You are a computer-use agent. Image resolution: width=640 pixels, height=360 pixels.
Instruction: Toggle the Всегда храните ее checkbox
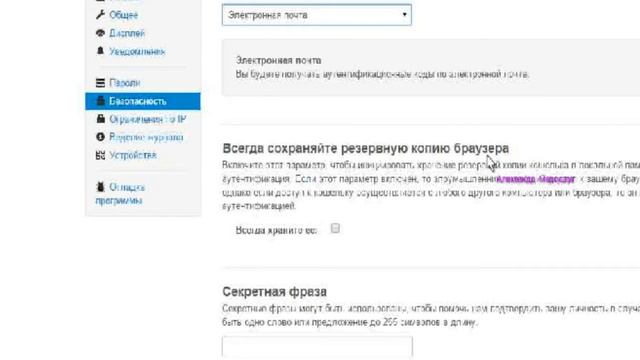click(335, 228)
